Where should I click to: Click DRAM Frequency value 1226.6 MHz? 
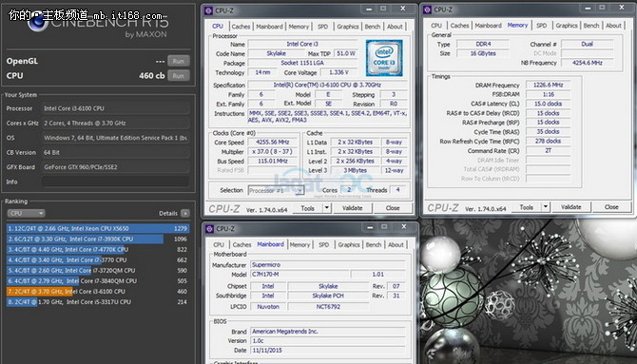548,85
